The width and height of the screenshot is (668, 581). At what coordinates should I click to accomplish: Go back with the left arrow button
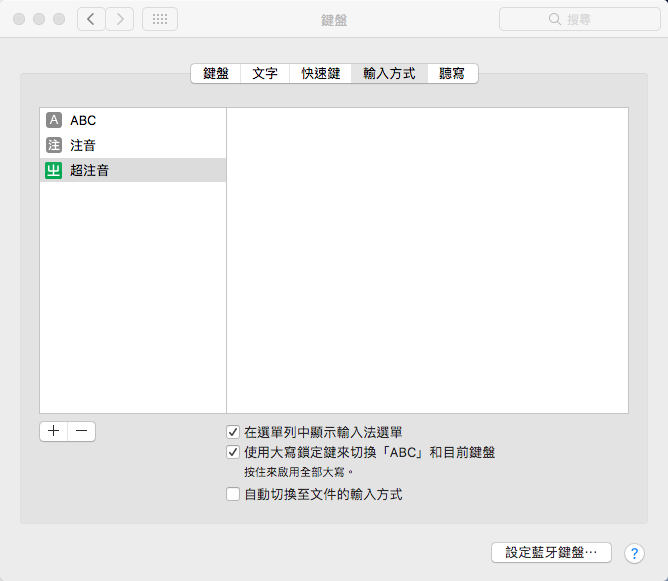pos(91,19)
